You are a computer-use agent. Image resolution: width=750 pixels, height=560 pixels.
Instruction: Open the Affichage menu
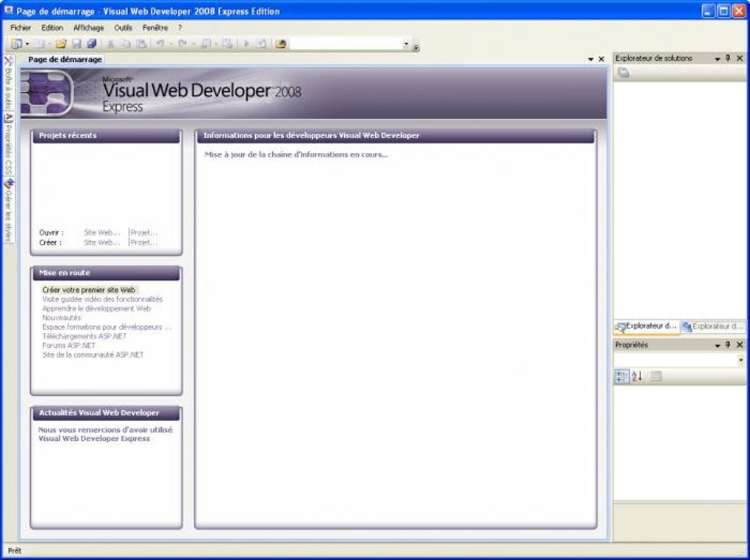88,28
